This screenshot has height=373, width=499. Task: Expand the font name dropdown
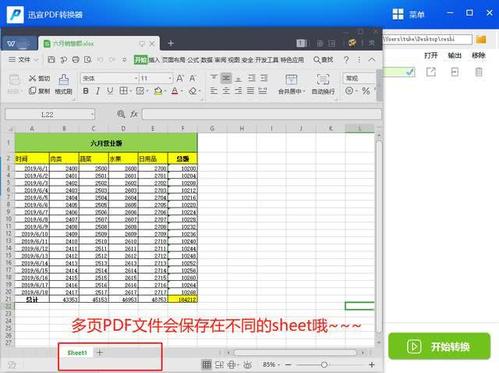coord(136,78)
